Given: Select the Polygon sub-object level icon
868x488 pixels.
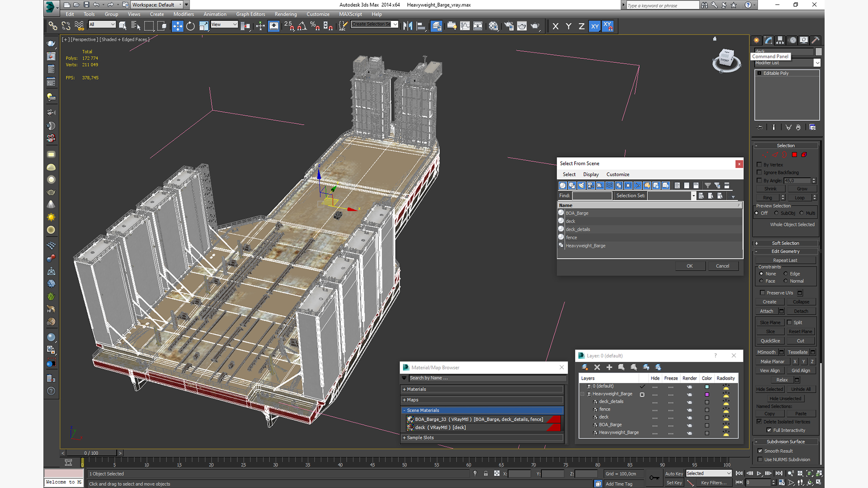Looking at the screenshot, I should point(794,155).
